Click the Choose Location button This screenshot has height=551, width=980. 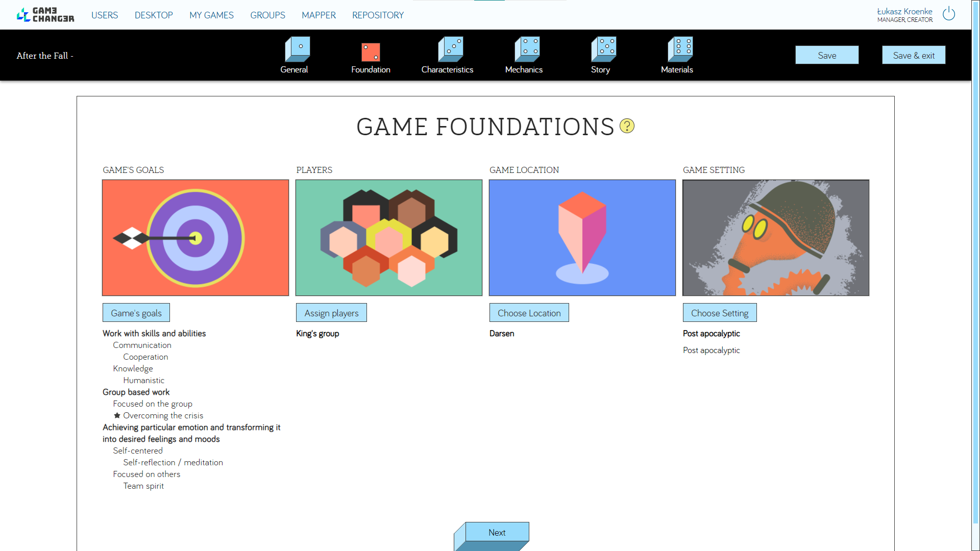(529, 313)
